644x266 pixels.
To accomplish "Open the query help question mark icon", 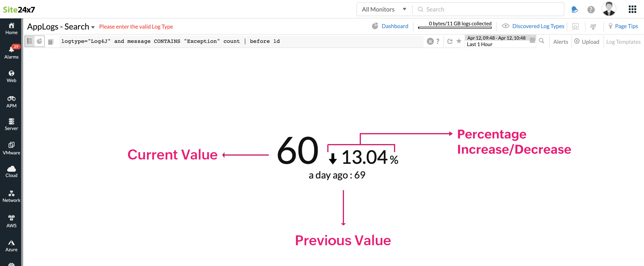I will (x=437, y=41).
